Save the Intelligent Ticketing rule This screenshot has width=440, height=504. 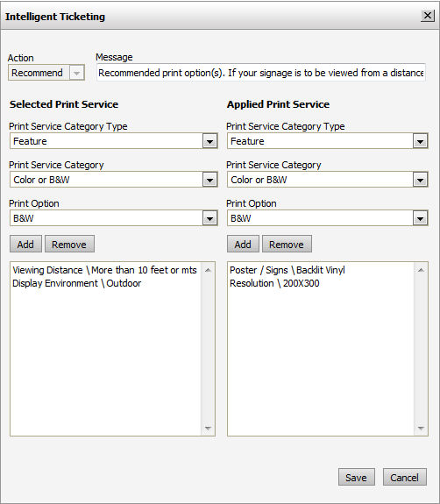point(357,477)
